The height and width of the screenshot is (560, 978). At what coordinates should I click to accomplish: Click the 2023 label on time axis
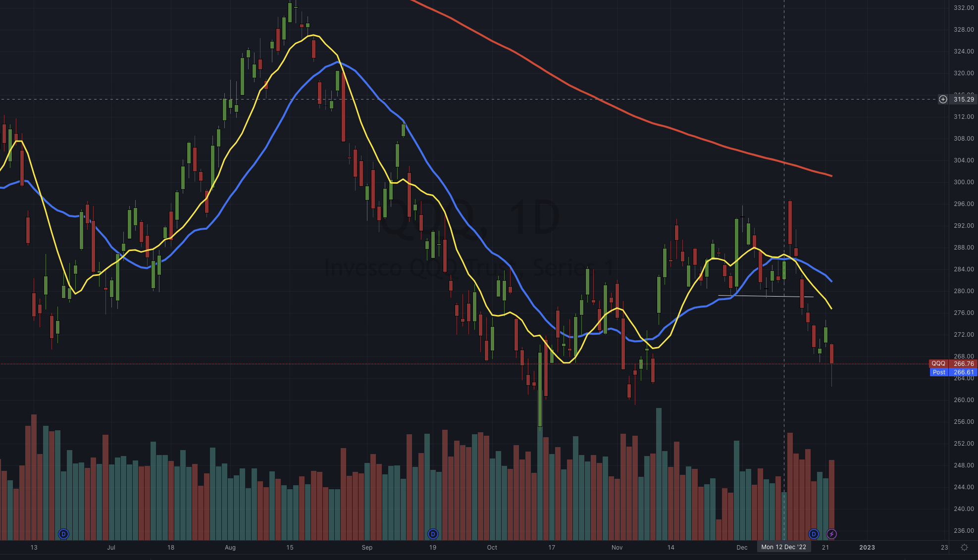pos(867,547)
